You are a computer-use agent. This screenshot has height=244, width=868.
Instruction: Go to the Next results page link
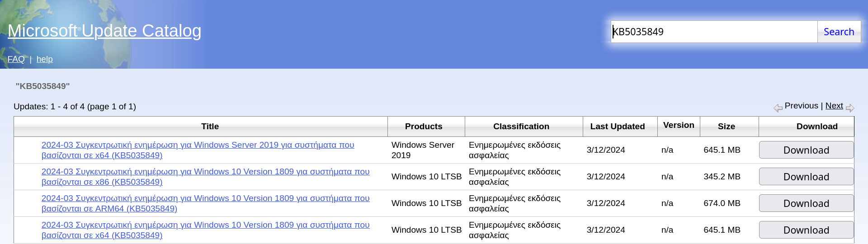834,106
